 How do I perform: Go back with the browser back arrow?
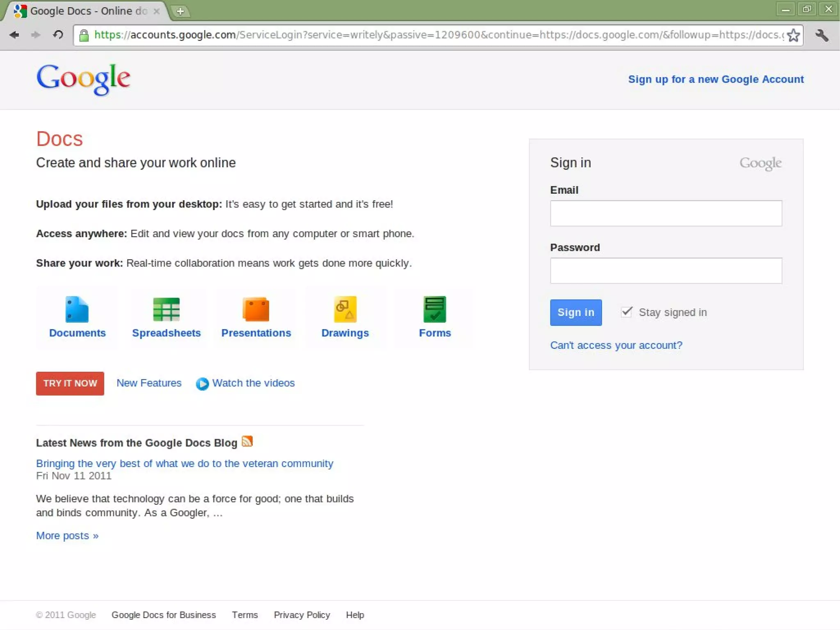14,35
